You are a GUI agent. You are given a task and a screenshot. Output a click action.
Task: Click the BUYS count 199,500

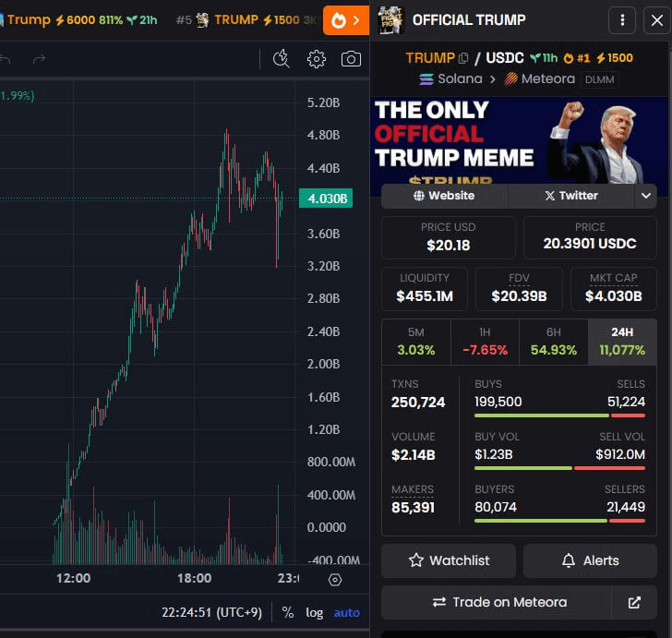click(x=498, y=402)
